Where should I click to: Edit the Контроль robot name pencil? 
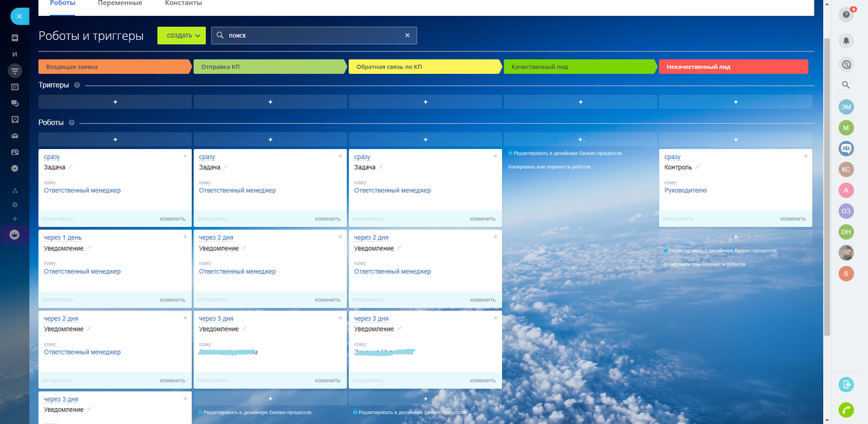coord(699,167)
